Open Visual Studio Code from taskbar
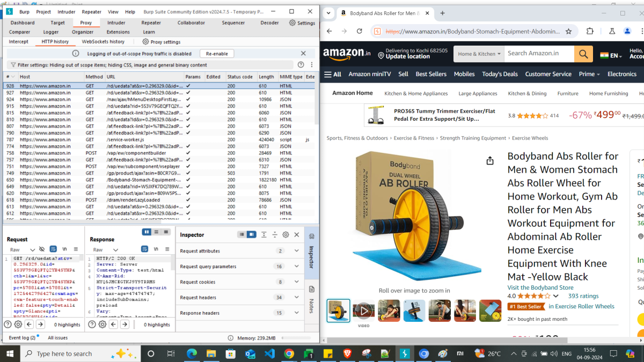644x362 pixels. (x=269, y=353)
